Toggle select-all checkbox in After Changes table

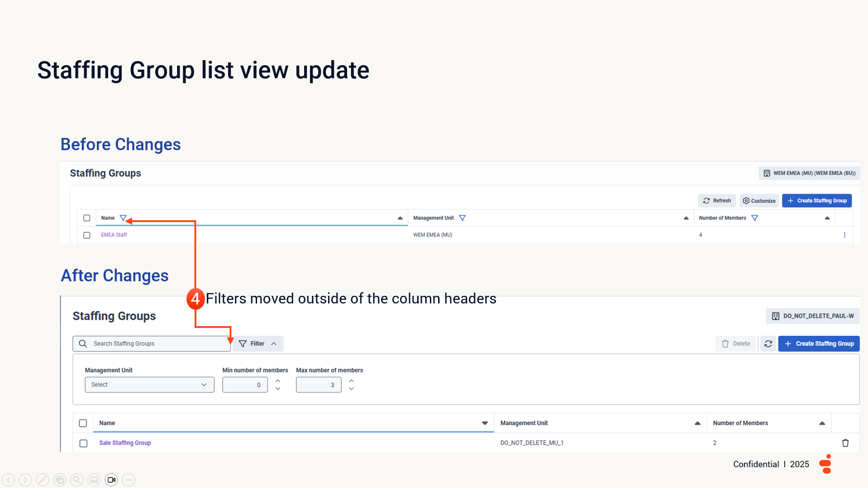[83, 423]
